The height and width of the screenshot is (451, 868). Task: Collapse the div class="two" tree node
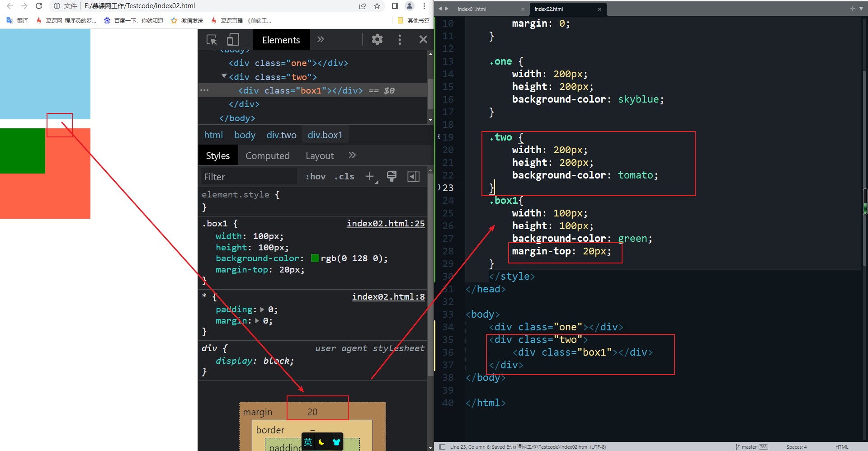click(x=224, y=76)
